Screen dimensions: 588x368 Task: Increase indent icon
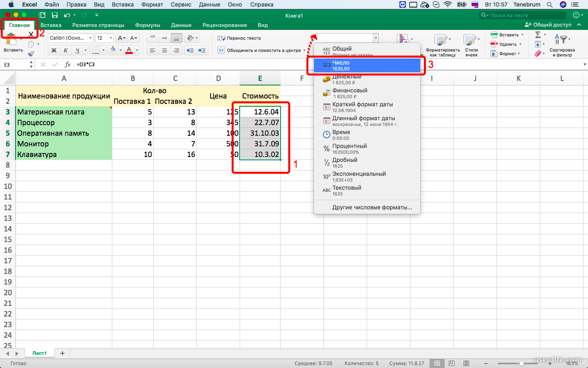202,50
